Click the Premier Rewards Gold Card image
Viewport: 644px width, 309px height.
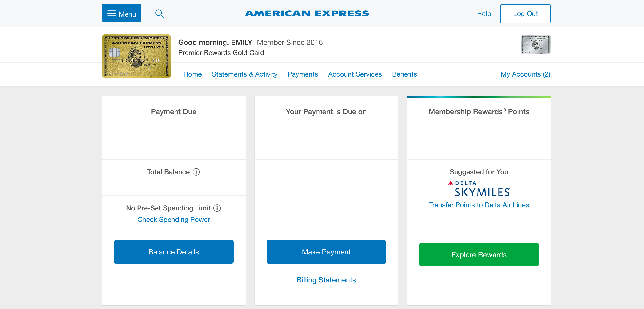coord(136,56)
